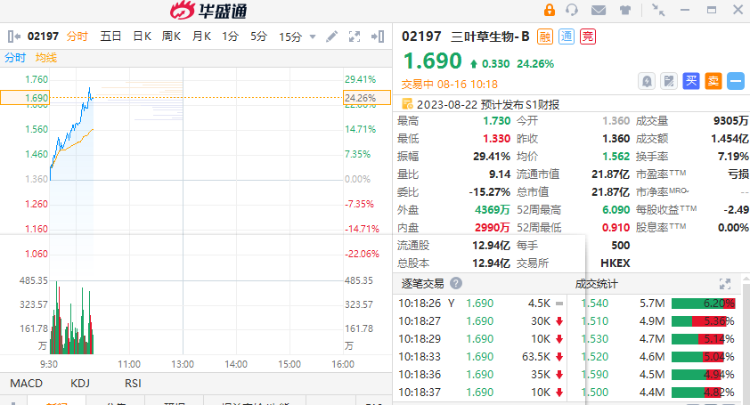Select the drawing pencil tool
The height and width of the screenshot is (405, 750).
coord(331,36)
